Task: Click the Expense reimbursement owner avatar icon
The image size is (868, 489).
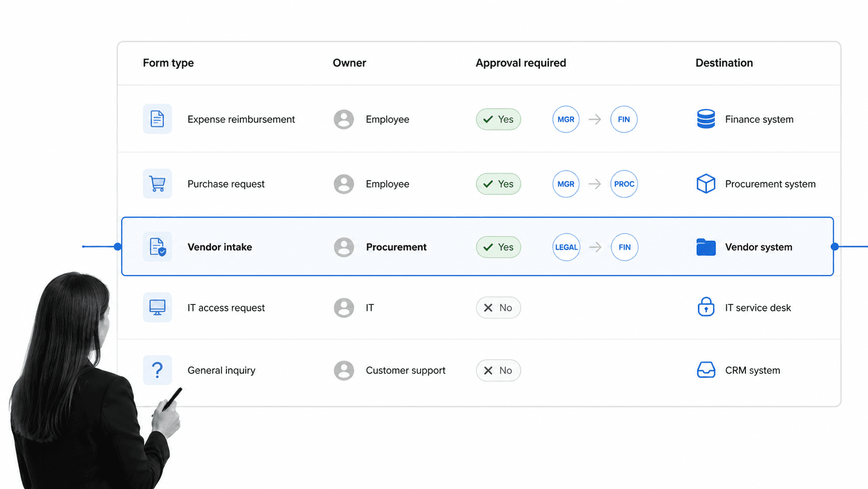Action: 344,119
